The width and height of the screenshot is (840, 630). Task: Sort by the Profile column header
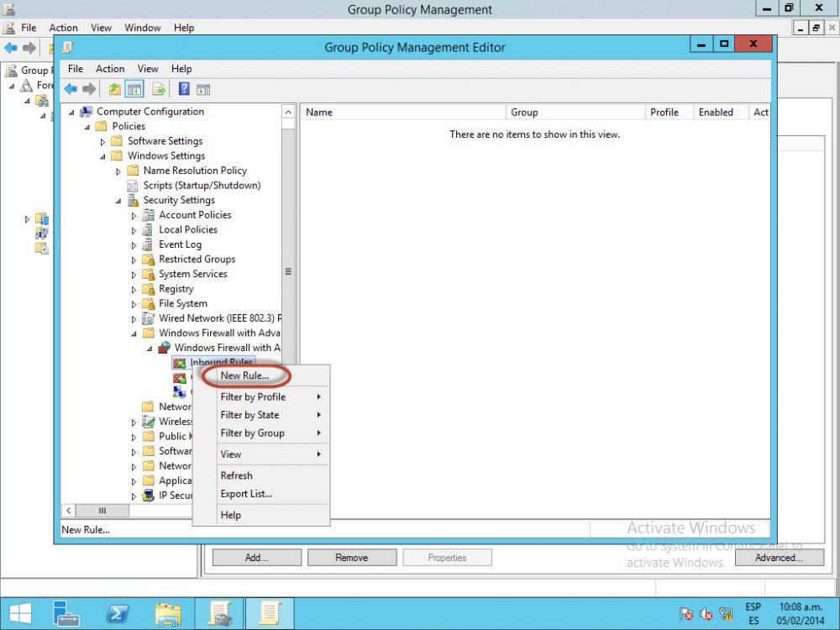point(669,112)
